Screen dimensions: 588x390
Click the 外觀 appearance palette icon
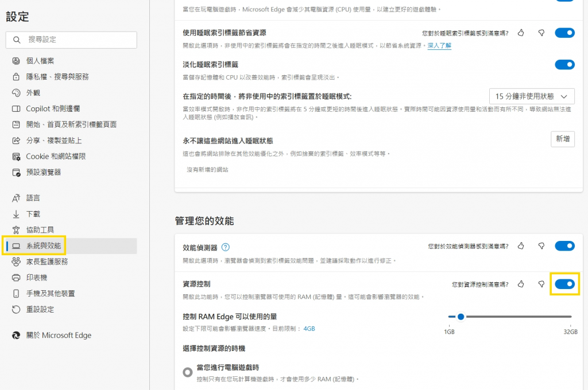point(16,92)
